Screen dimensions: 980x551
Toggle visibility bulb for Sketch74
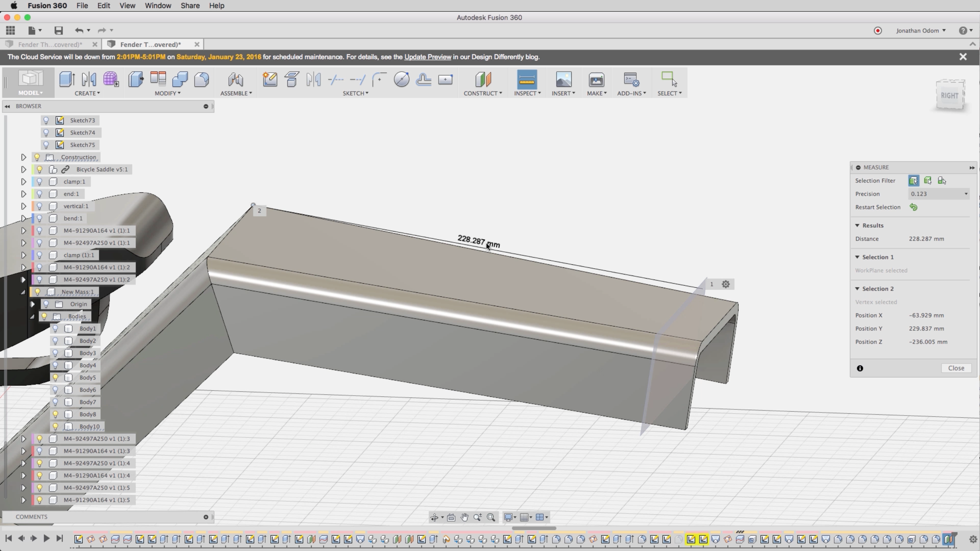click(46, 132)
